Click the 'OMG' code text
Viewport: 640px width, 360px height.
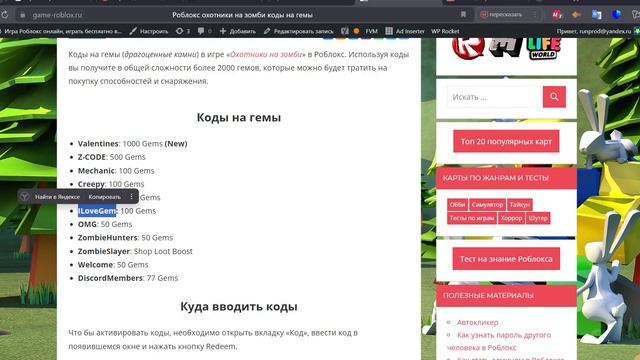tap(87, 224)
